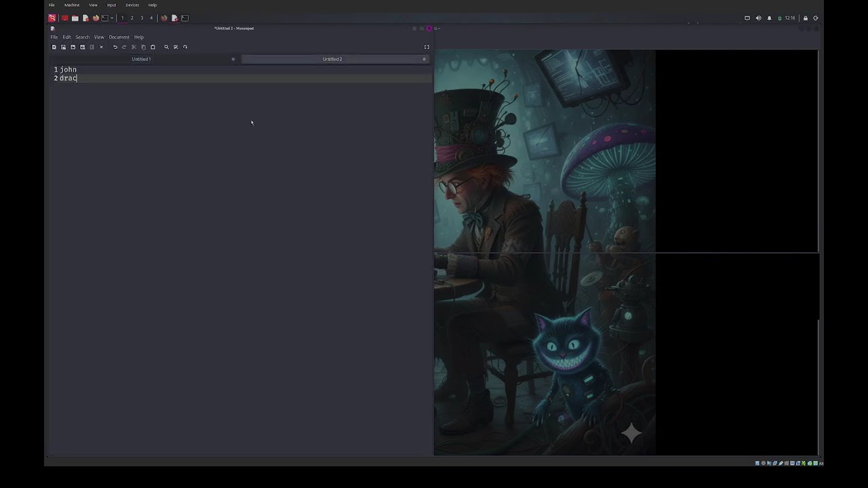This screenshot has height=488, width=868.
Task: Create a new document in Mousepad toolbar
Action: tap(54, 47)
